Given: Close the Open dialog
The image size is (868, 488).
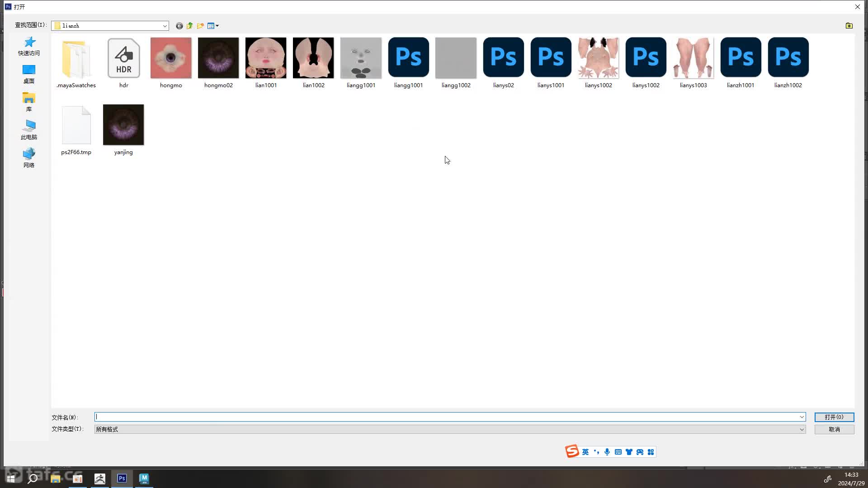Looking at the screenshot, I should tap(857, 7).
